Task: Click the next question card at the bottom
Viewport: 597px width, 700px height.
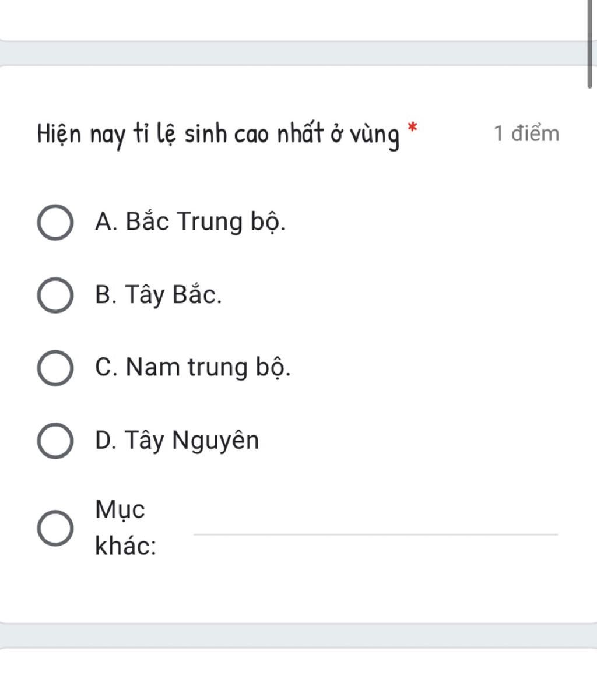Action: pos(292,676)
